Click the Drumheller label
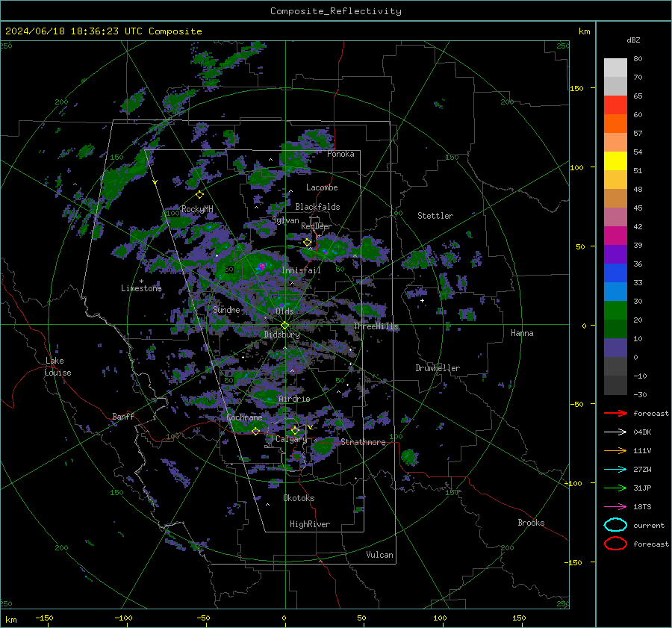 click(438, 368)
